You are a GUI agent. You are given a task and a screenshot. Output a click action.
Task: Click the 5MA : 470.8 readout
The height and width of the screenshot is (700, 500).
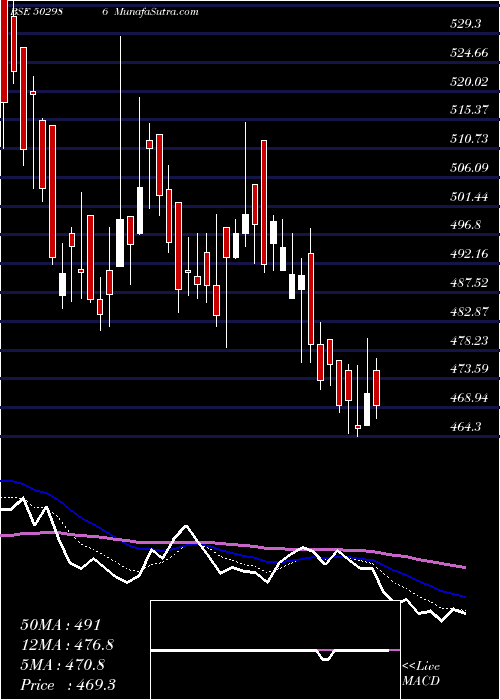coord(62,665)
